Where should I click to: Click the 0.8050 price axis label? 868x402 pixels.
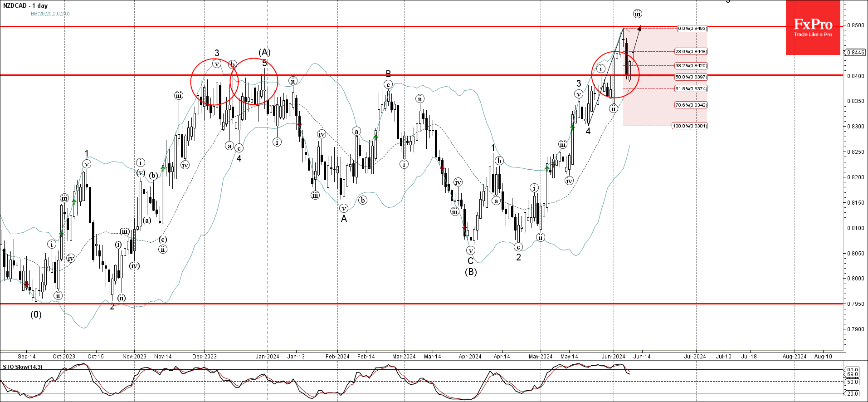coord(855,254)
